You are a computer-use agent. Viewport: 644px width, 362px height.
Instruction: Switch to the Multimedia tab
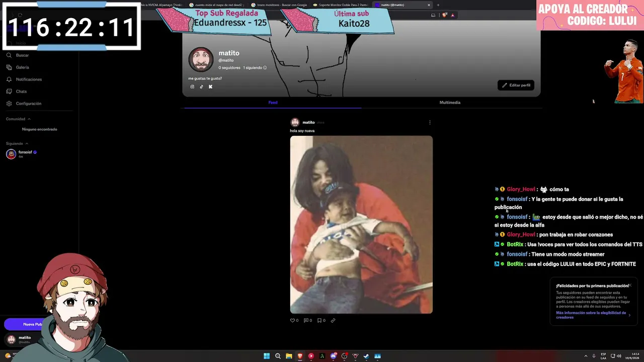(x=450, y=103)
